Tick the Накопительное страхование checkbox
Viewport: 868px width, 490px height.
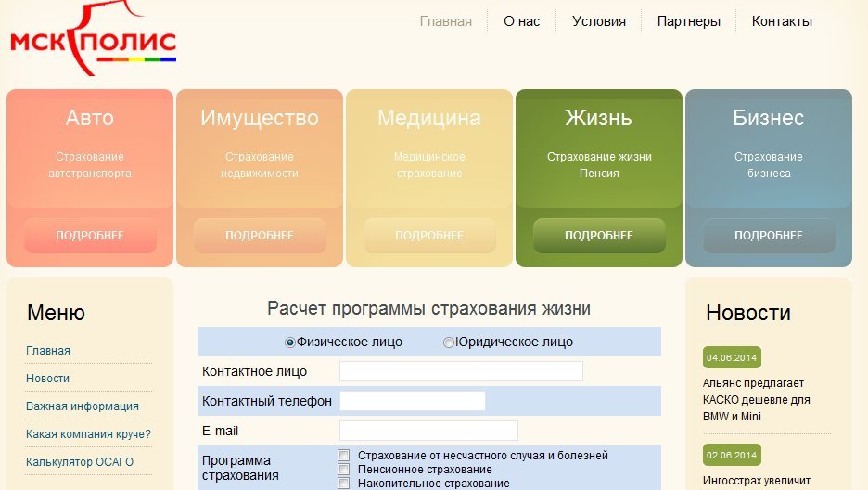(x=344, y=483)
